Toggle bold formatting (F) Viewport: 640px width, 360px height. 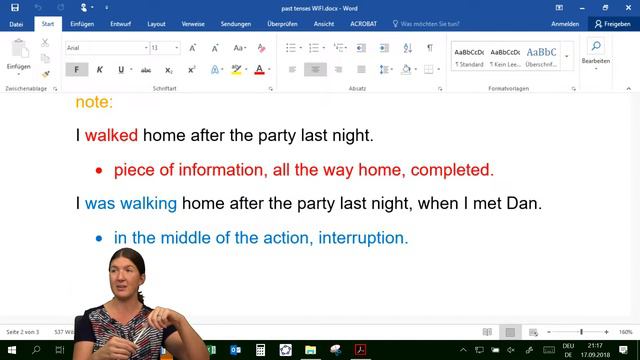point(76,70)
